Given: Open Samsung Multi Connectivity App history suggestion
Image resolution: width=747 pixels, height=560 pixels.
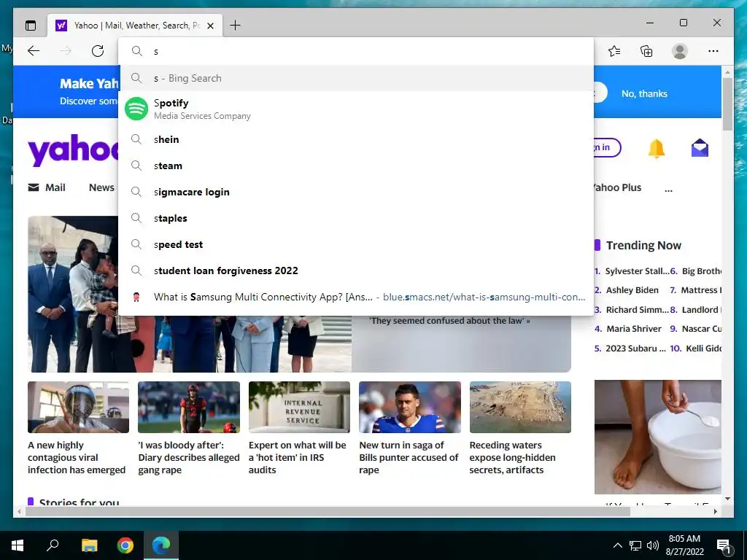Looking at the screenshot, I should click(356, 297).
